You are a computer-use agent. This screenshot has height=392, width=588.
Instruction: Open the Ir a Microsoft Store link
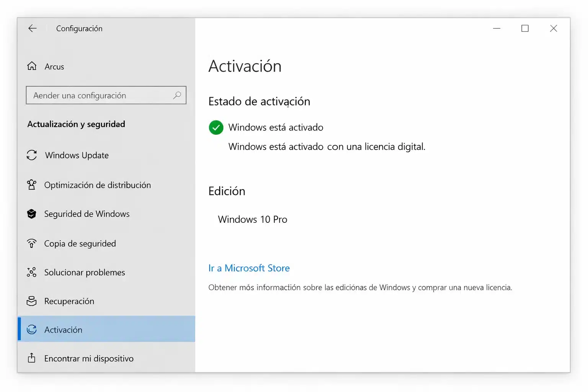(249, 268)
